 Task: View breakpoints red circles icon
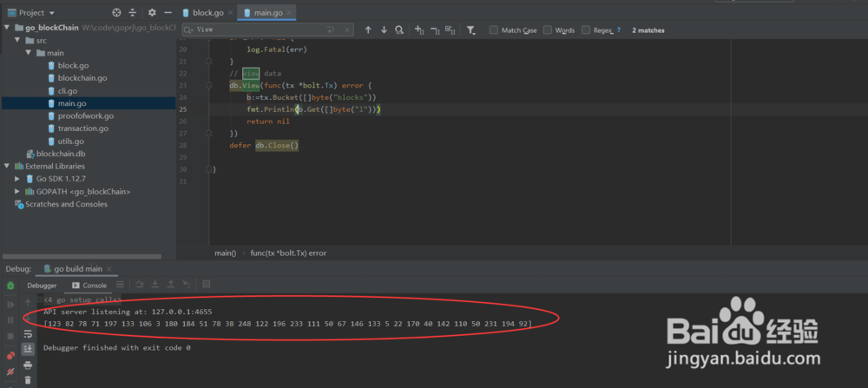point(10,355)
